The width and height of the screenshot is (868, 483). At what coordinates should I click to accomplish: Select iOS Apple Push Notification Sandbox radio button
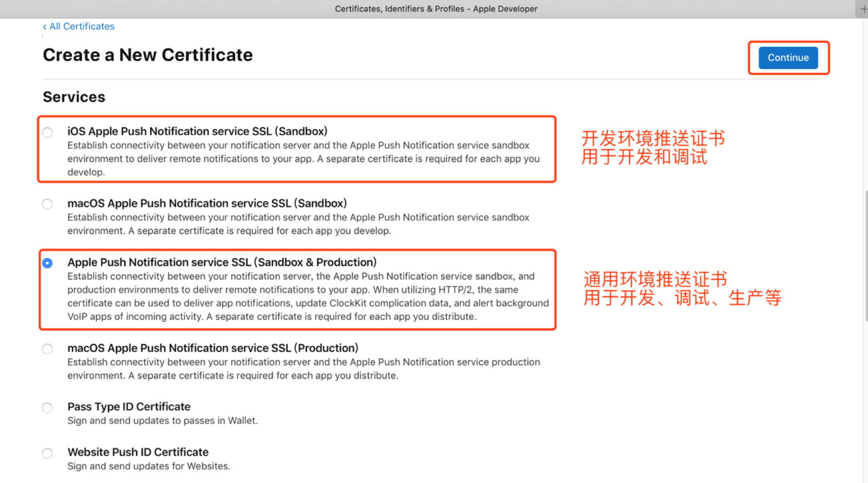pyautogui.click(x=47, y=133)
